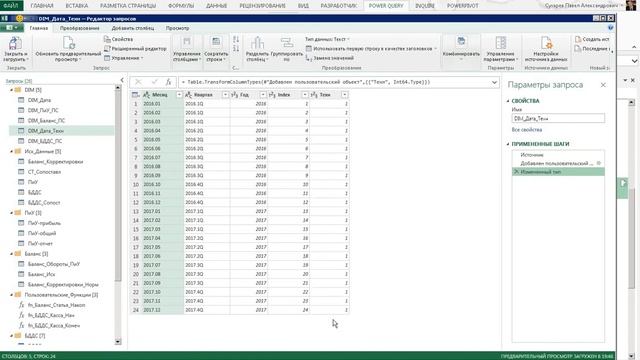Click the scroll down arrow of queries pane
Screen dimensions: 640x360
118,342
